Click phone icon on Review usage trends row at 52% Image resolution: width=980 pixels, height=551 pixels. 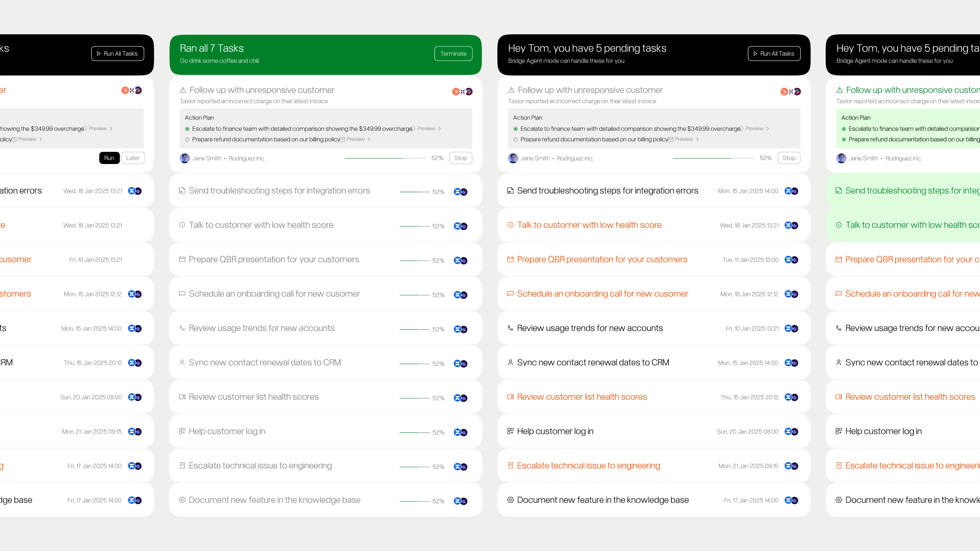[x=182, y=328]
